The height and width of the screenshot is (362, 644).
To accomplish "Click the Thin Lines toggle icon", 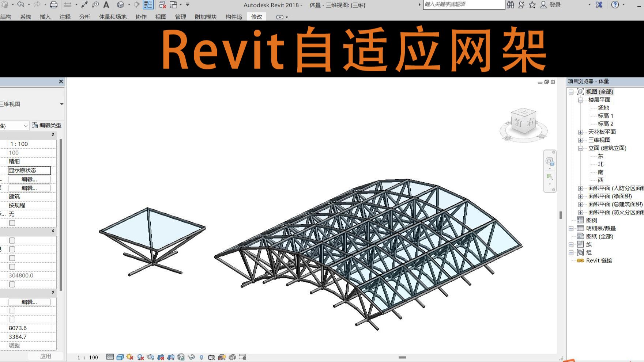I will [x=148, y=5].
